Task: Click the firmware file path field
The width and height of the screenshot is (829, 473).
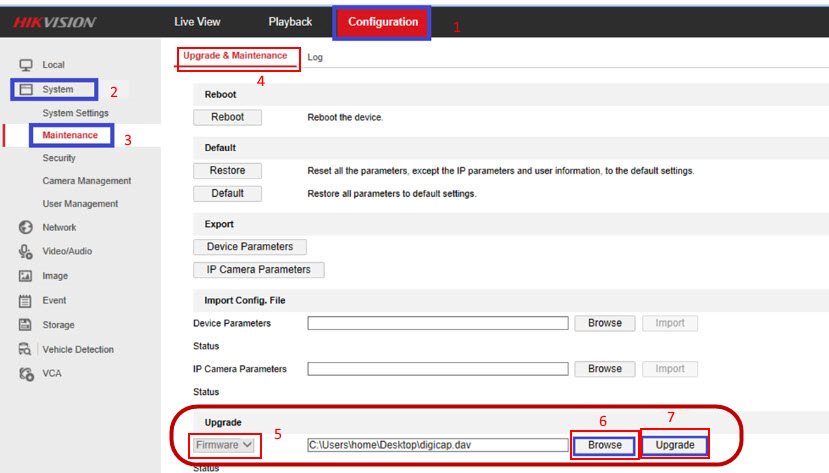Action: [x=437, y=445]
